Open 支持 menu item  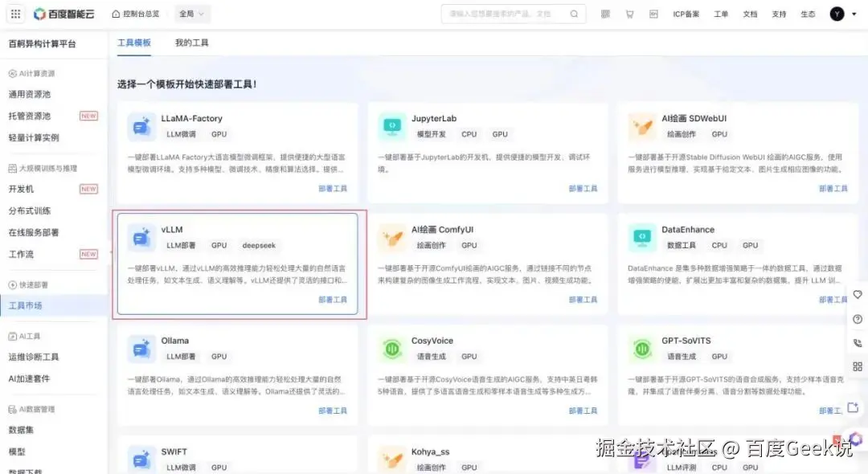click(779, 14)
